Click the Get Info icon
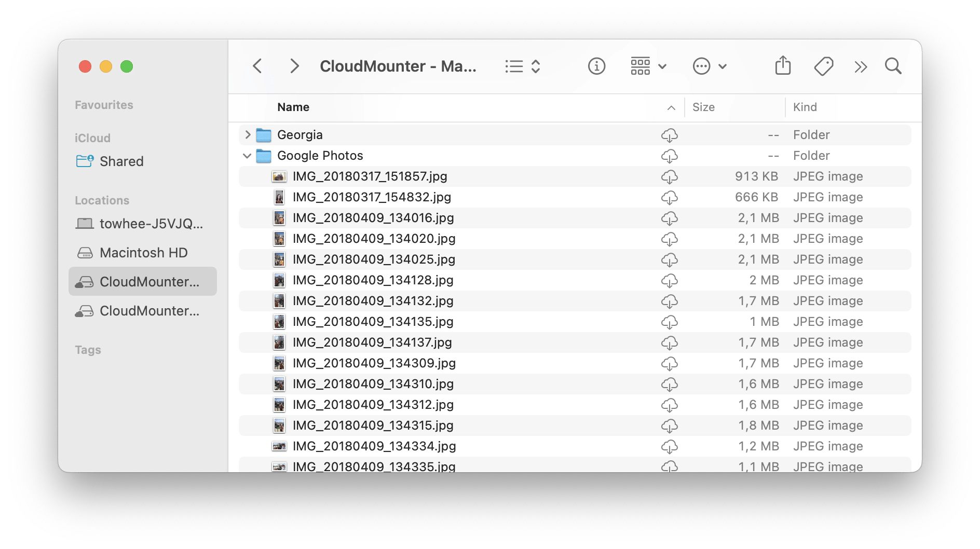Image resolution: width=980 pixels, height=549 pixels. pos(596,66)
